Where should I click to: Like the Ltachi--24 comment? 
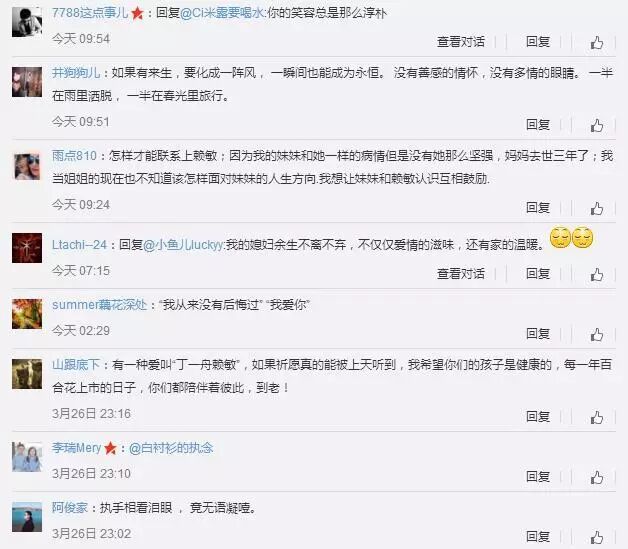[x=597, y=275]
